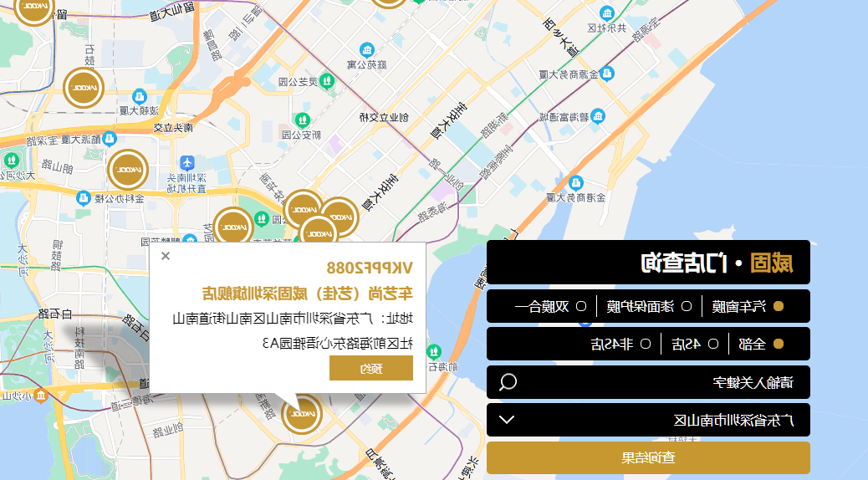Viewport: 868px width, 480px height.
Task: Click the 深圳南头直升机场 airport icon
Action: point(187,163)
